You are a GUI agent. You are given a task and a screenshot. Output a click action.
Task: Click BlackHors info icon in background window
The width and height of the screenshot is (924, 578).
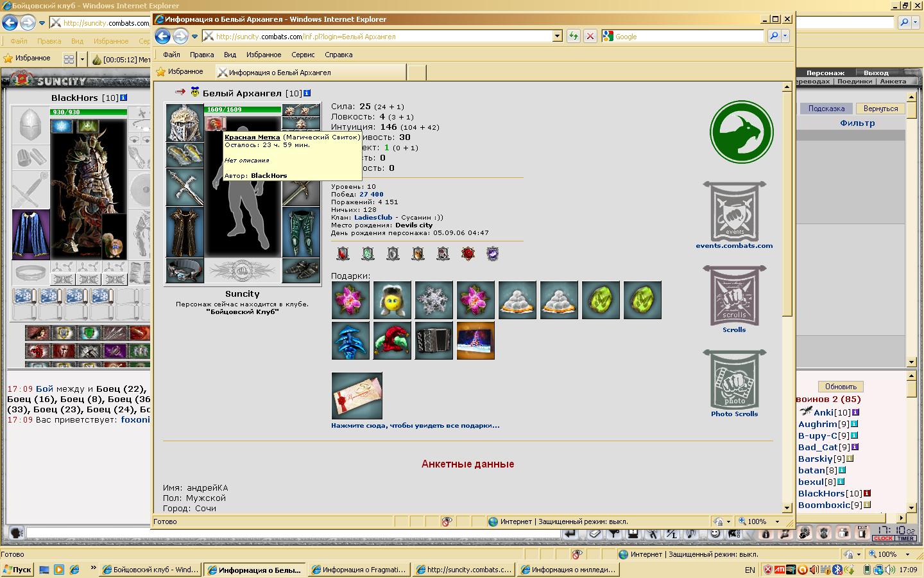click(x=124, y=98)
